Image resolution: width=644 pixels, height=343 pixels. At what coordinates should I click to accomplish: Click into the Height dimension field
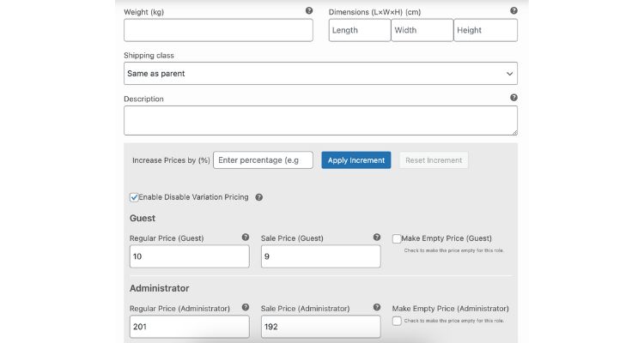point(485,30)
